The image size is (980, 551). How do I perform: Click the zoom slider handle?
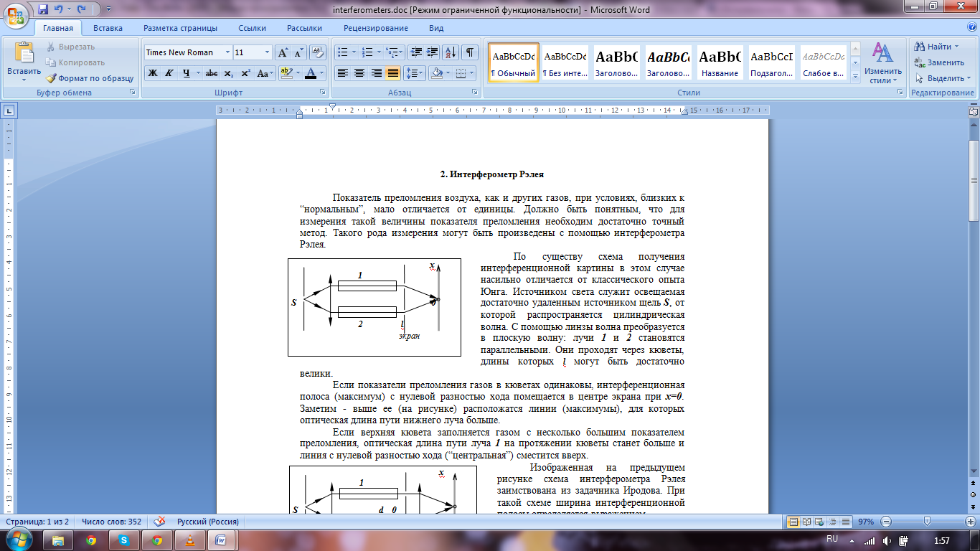[928, 522]
